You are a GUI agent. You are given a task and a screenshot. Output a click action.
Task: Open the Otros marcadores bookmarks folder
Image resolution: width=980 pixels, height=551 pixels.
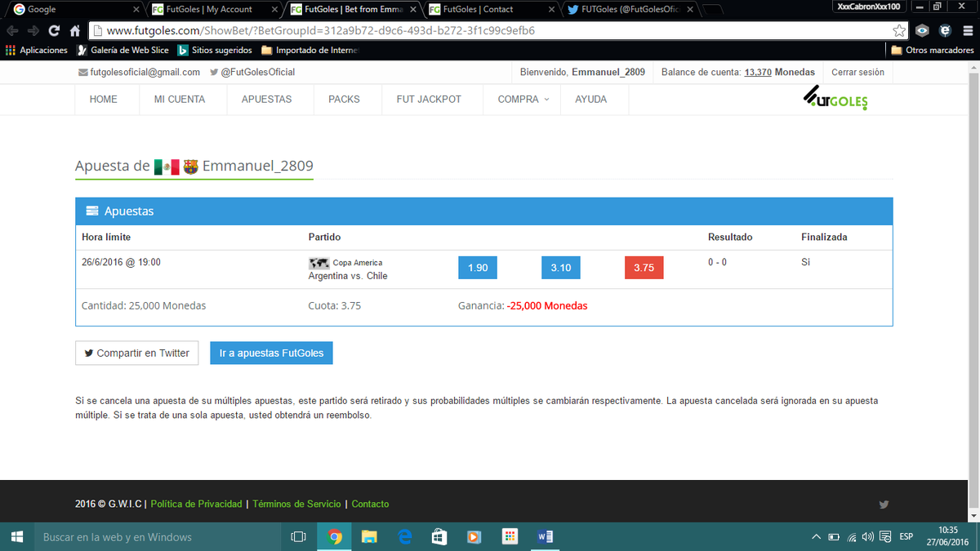[x=933, y=50]
